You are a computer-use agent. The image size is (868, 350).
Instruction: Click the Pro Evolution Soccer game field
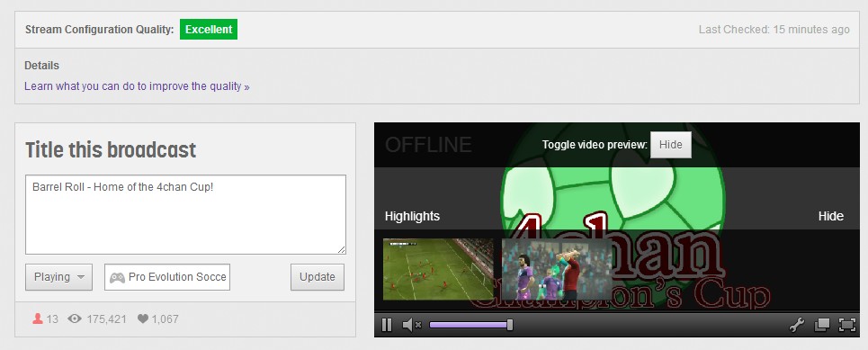(167, 277)
